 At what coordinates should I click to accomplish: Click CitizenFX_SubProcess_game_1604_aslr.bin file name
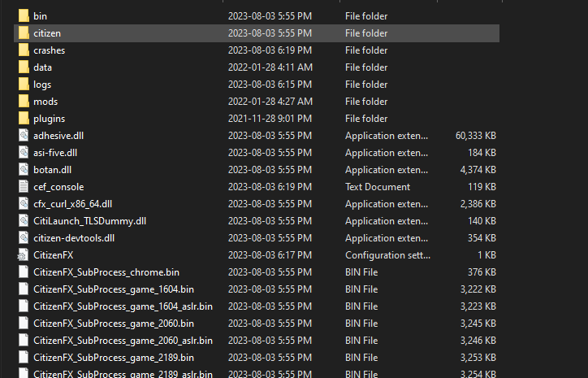point(123,306)
